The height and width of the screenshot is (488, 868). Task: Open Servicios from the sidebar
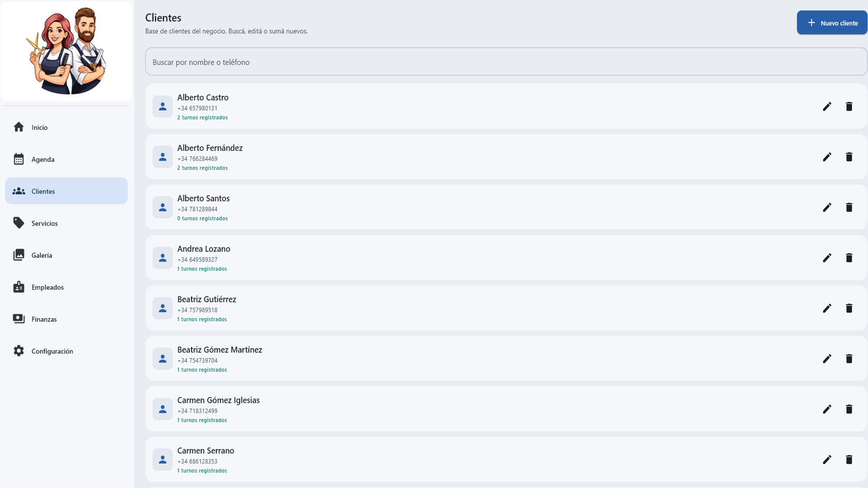click(x=44, y=223)
